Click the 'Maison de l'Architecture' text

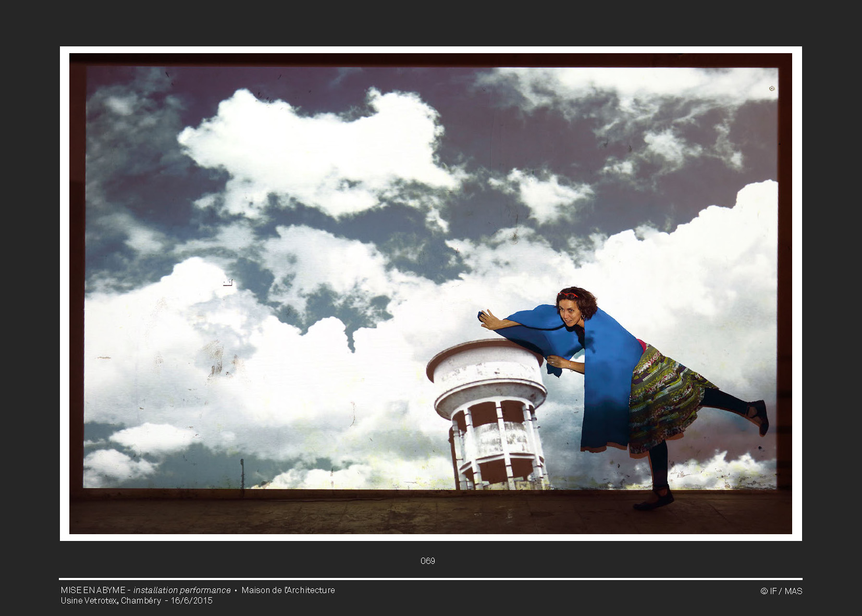click(288, 590)
